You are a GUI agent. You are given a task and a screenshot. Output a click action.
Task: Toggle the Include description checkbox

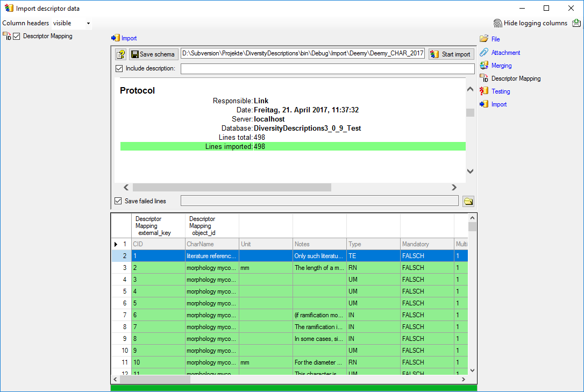tap(119, 69)
